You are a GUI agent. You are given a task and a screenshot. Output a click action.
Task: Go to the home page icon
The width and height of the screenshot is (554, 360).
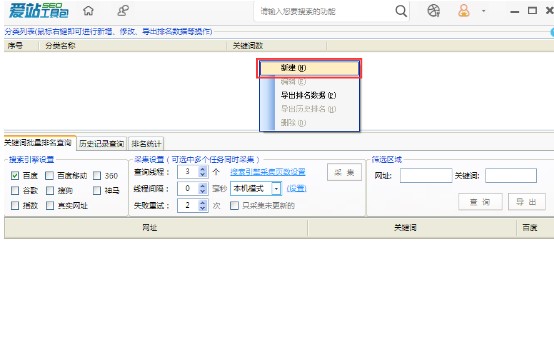[88, 11]
